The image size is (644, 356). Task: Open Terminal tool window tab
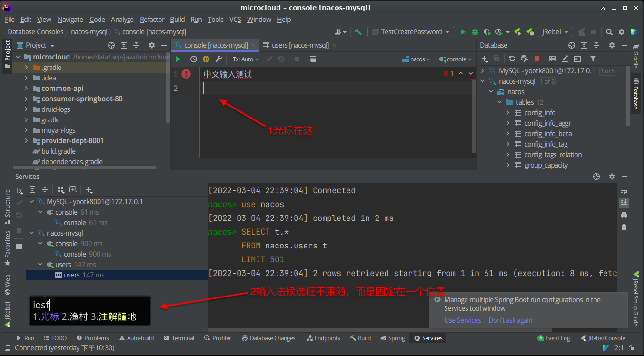pos(179,338)
